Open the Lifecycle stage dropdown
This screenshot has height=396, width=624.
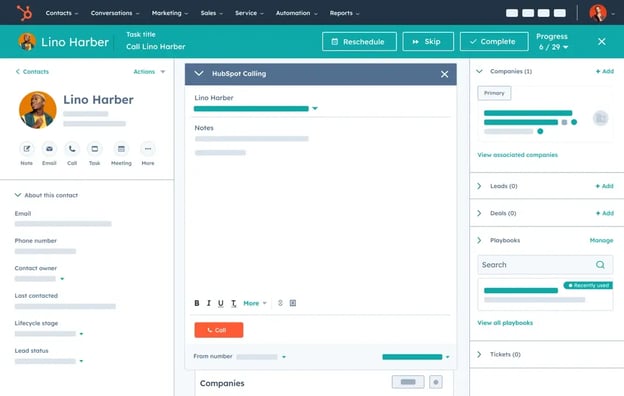(x=81, y=334)
